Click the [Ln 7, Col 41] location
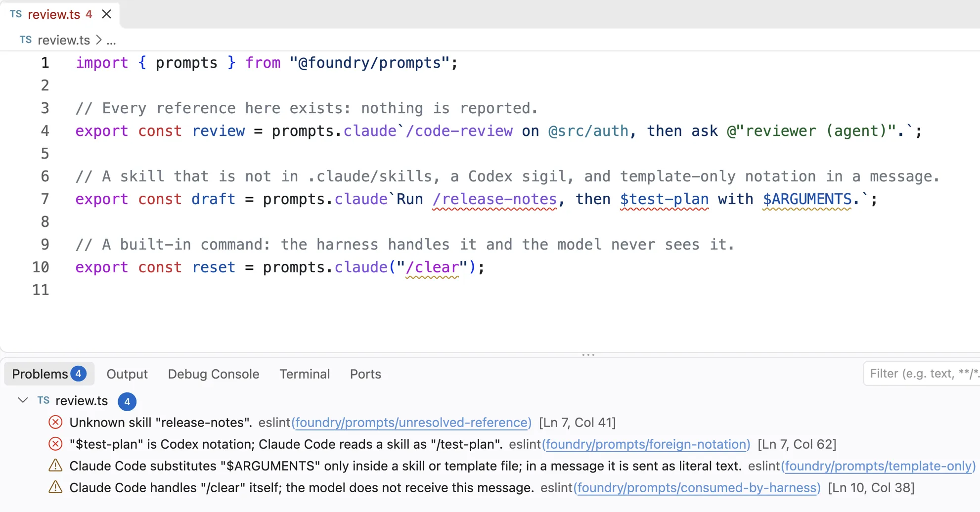Image resolution: width=980 pixels, height=512 pixels. tap(577, 423)
